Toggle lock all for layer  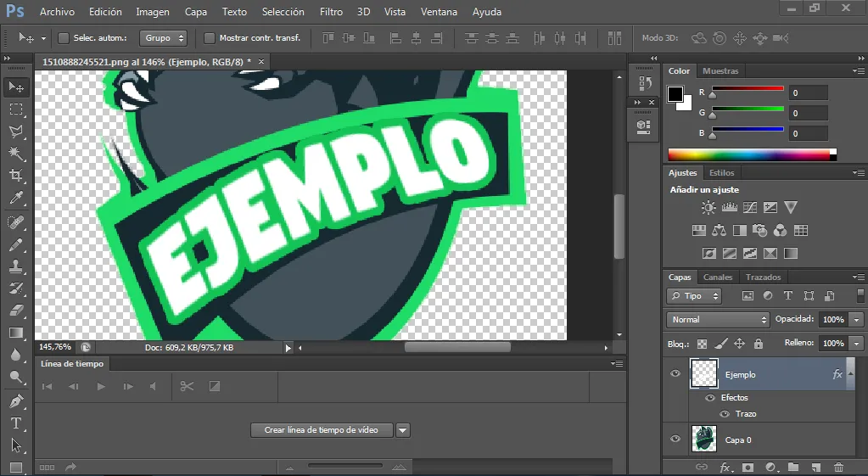coord(759,344)
